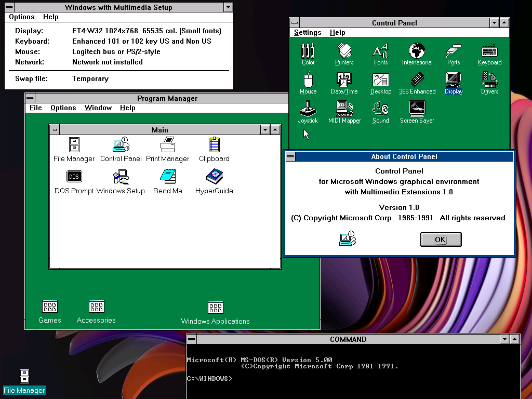The height and width of the screenshot is (399, 532).
Task: Open the Main group window's control menu box
Action: pyautogui.click(x=55, y=130)
